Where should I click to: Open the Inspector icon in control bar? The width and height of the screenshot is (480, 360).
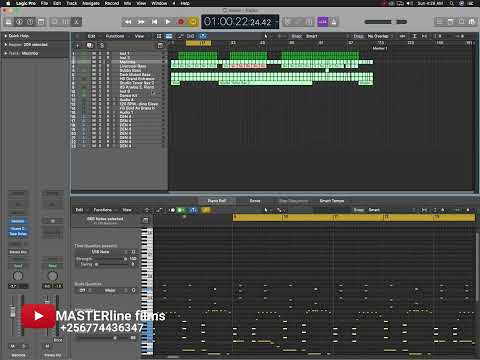point(19,22)
